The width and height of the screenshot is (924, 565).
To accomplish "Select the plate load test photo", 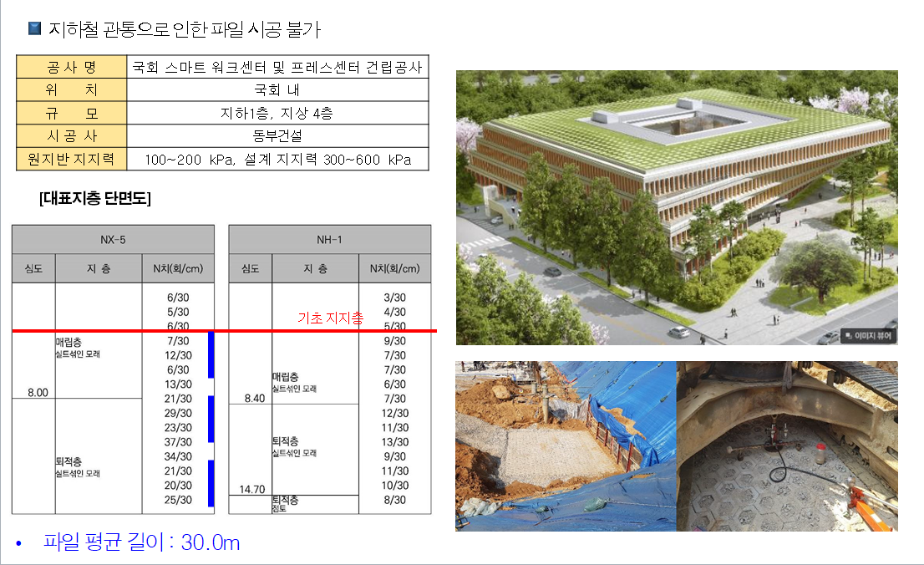I will coord(787,445).
